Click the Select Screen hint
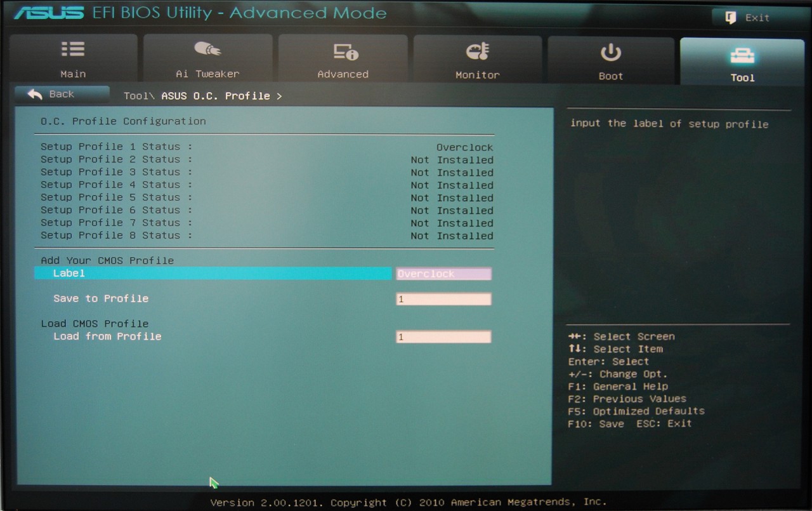The image size is (812, 511). tap(622, 336)
